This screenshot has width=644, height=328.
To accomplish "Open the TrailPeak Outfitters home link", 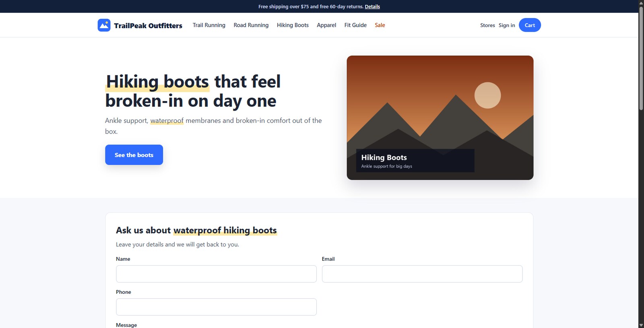I will point(140,25).
